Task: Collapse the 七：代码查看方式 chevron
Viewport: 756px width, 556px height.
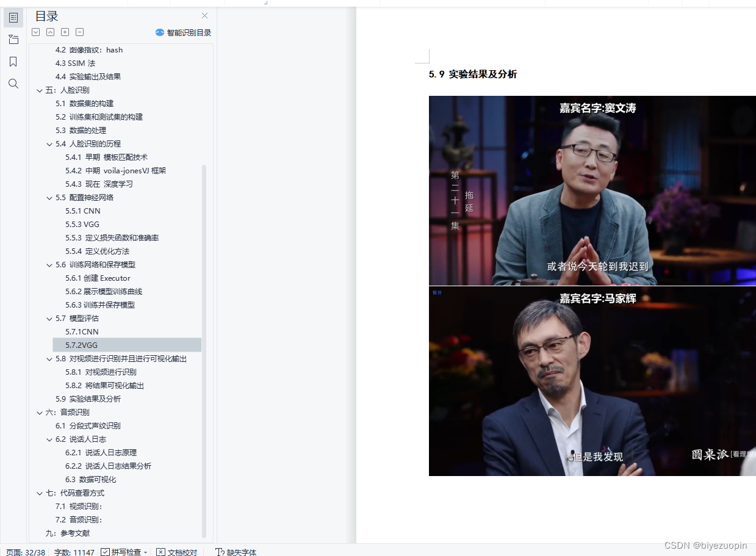Action: click(40, 493)
